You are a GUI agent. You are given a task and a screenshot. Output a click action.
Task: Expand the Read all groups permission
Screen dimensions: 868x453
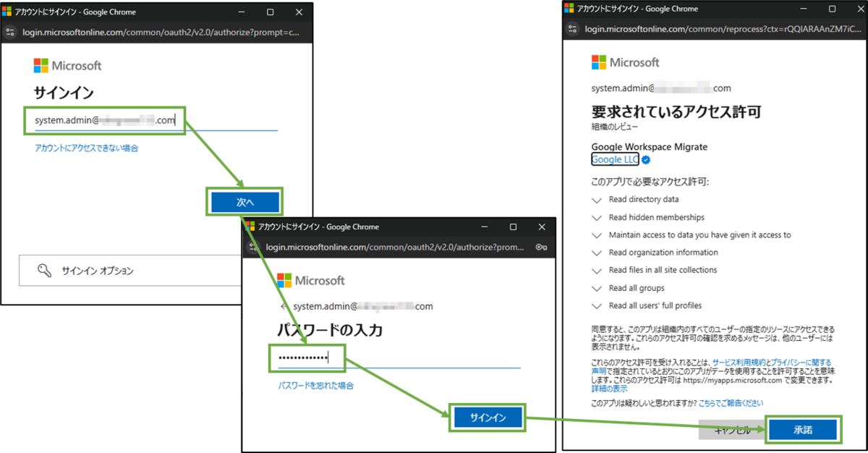[x=597, y=288]
